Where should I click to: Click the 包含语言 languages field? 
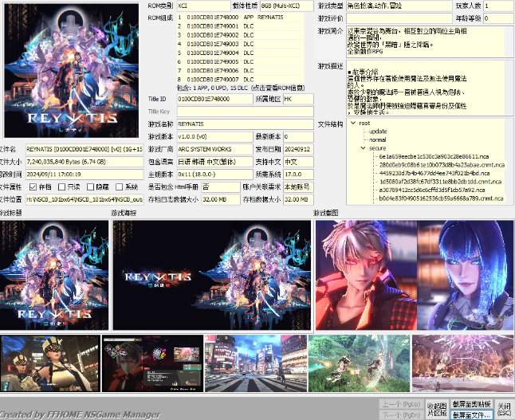pyautogui.click(x=214, y=162)
